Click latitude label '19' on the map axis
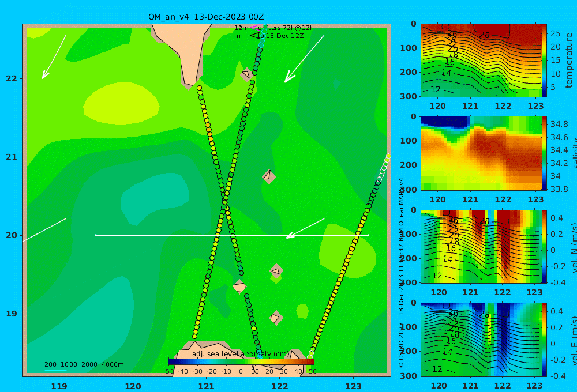 coord(12,314)
